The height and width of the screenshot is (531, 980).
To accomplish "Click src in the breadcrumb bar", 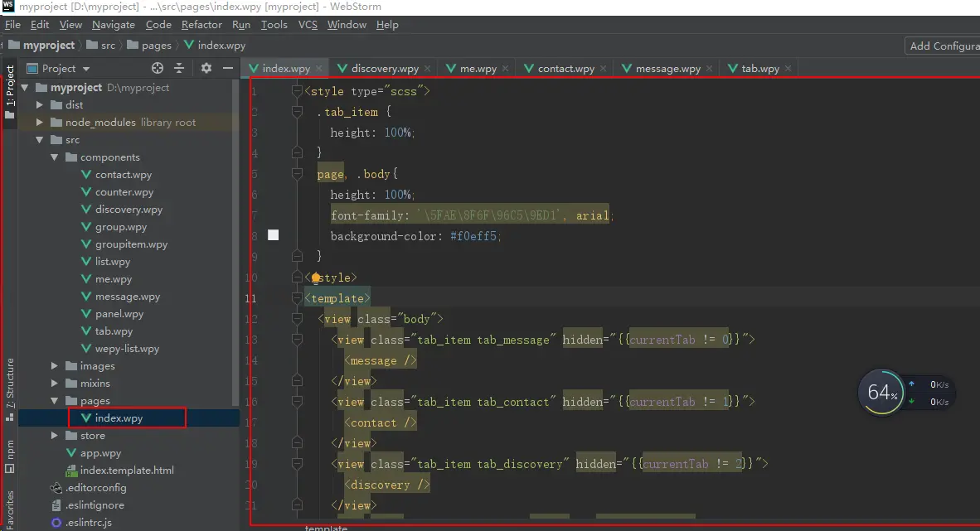I will pos(100,45).
